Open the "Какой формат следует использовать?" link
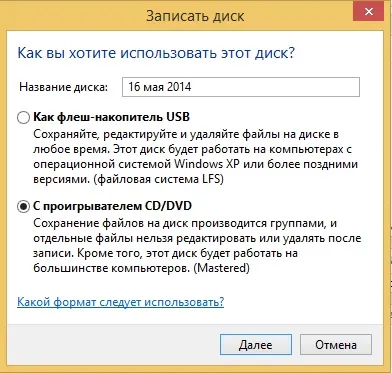The width and height of the screenshot is (392, 373). (121, 302)
